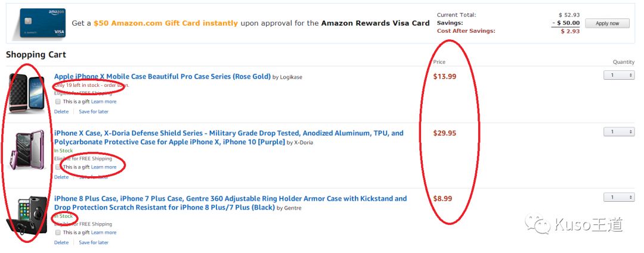Click Learn more beside Gentre gift option
The image size is (644, 253).
coord(104,233)
